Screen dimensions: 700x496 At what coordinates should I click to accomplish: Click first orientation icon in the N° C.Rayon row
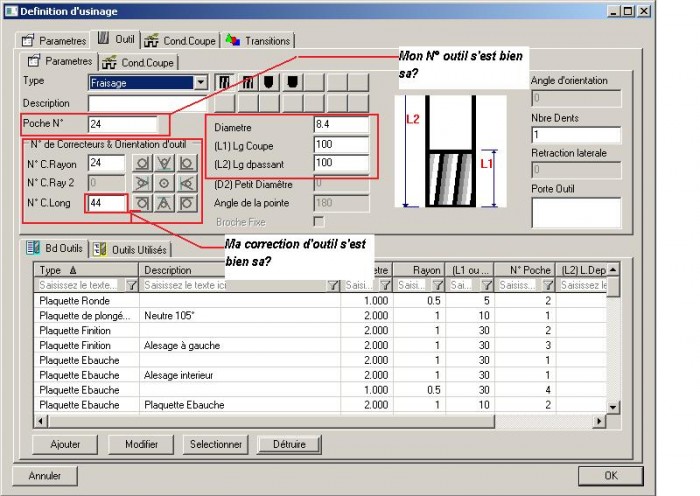point(142,163)
